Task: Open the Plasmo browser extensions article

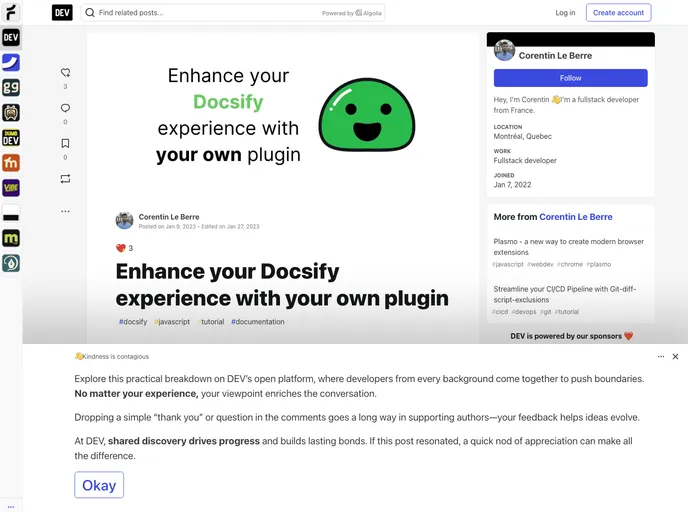Action: point(569,247)
